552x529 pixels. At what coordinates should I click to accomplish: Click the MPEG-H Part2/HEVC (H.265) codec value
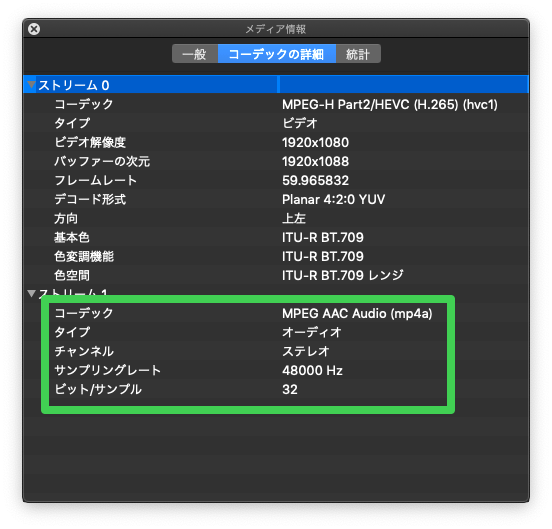click(390, 105)
